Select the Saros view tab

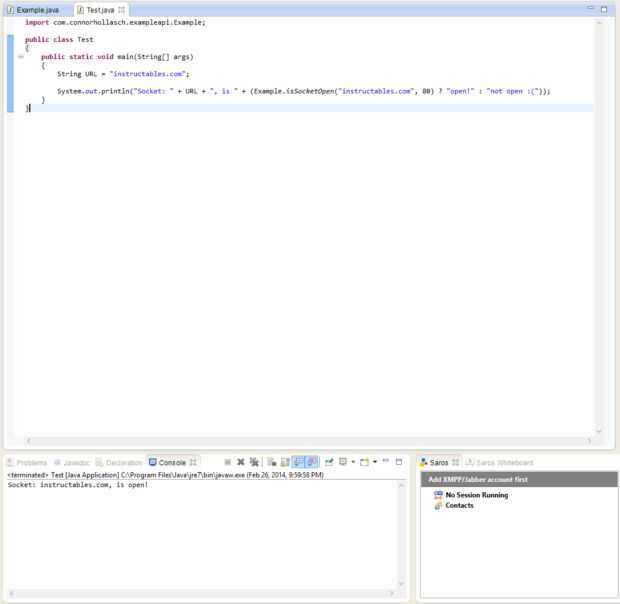tap(439, 462)
